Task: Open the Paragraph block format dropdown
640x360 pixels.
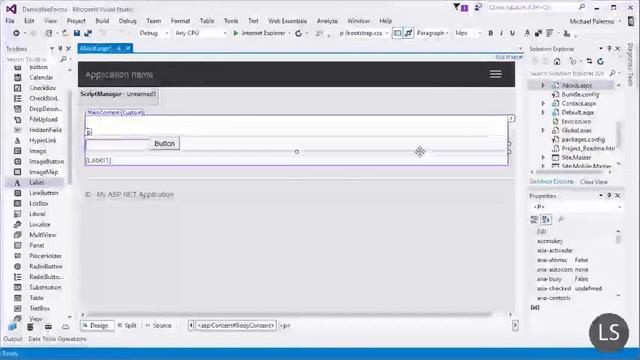Action: click(x=432, y=33)
